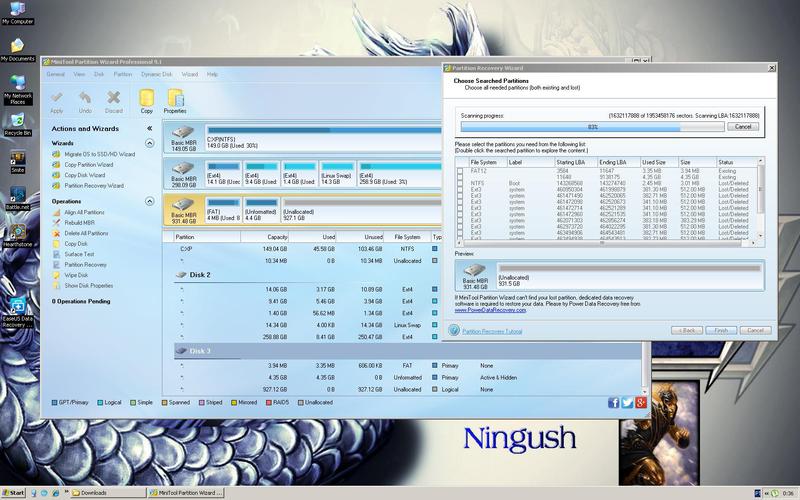Collapse the Actions and Wizards panel
The image size is (800, 500).
[149, 129]
